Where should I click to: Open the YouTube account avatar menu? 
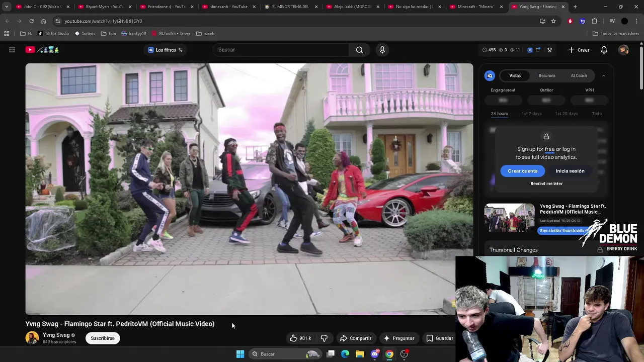tap(623, 50)
